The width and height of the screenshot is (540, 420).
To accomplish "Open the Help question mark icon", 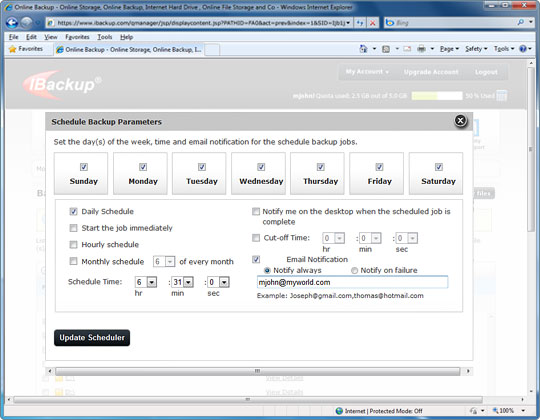I will pos(523,49).
